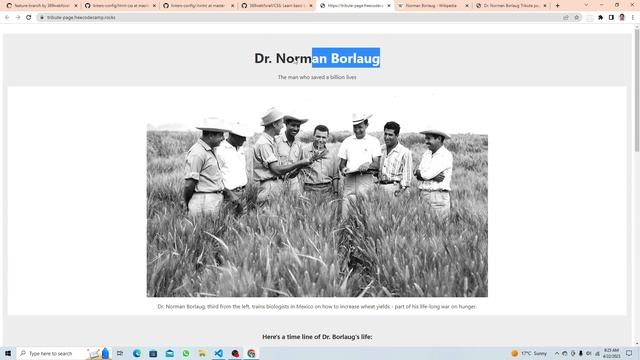This screenshot has width=640, height=360.
Task: Share this page icon in address bar
Action: [x=566, y=18]
